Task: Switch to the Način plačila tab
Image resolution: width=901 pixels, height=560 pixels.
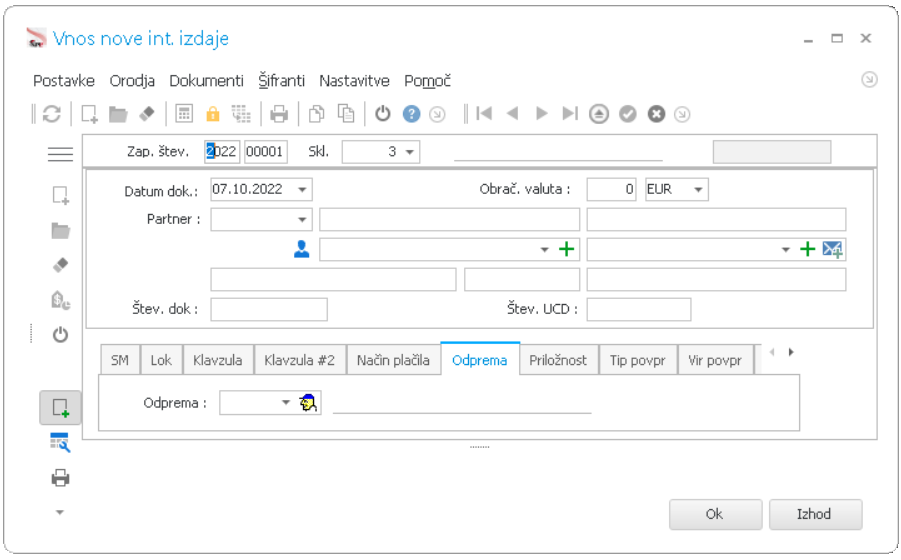Action: (393, 360)
